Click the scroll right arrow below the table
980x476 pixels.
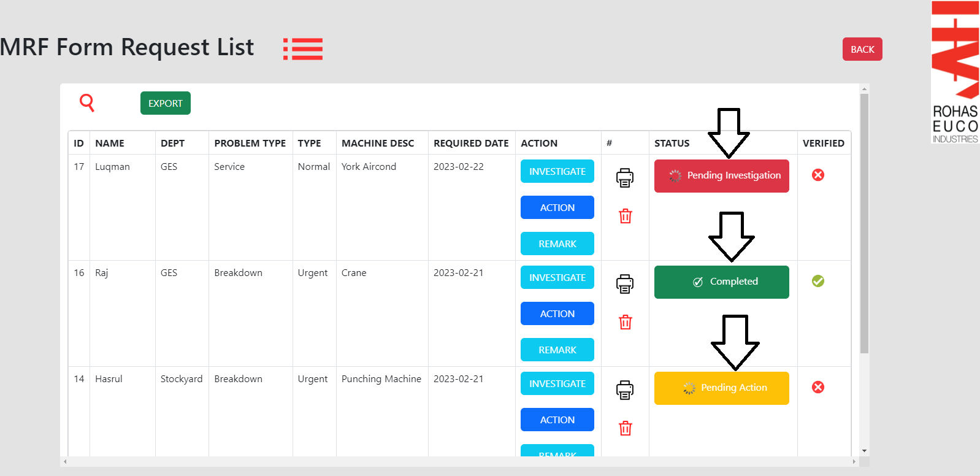click(854, 461)
